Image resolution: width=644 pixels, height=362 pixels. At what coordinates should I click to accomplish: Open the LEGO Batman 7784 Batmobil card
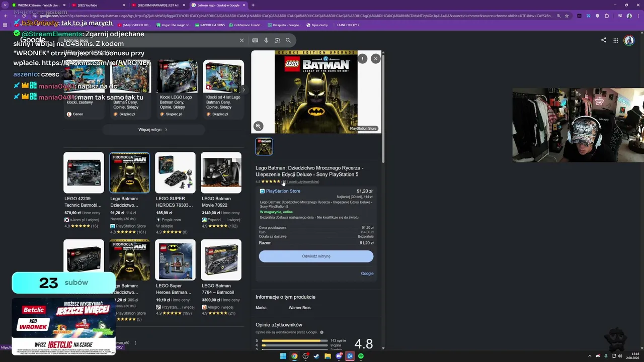pyautogui.click(x=221, y=278)
